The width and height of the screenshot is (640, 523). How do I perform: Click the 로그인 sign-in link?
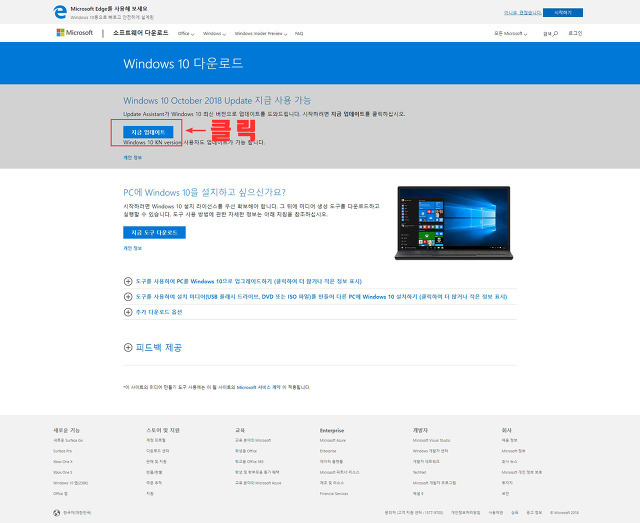(x=575, y=33)
